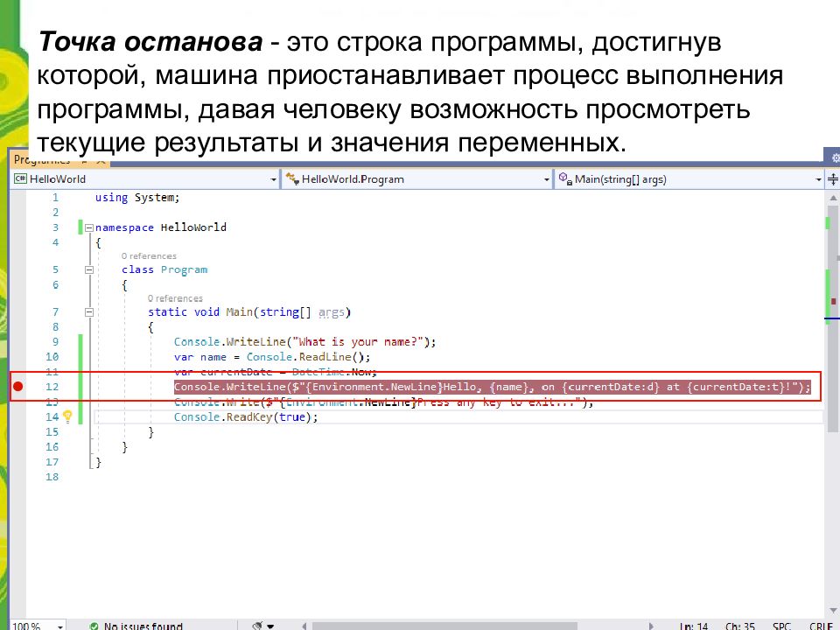
Task: Click the red breakpoint dot on line 12
Action: [x=18, y=387]
